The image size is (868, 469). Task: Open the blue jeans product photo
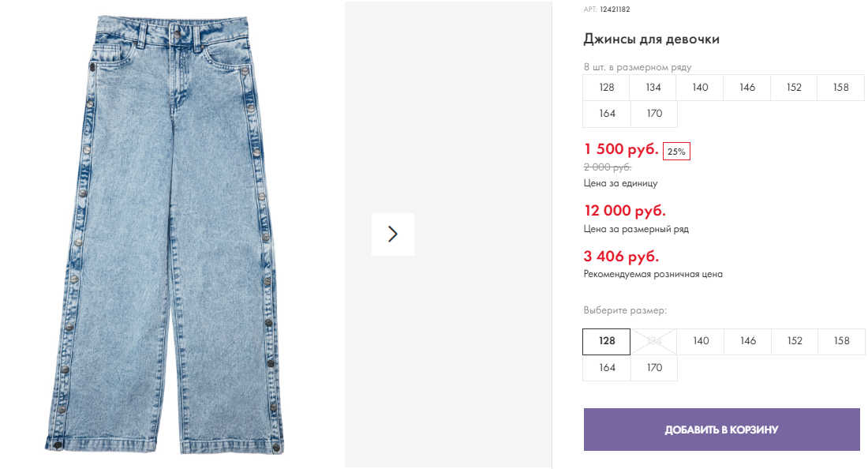pos(173,234)
